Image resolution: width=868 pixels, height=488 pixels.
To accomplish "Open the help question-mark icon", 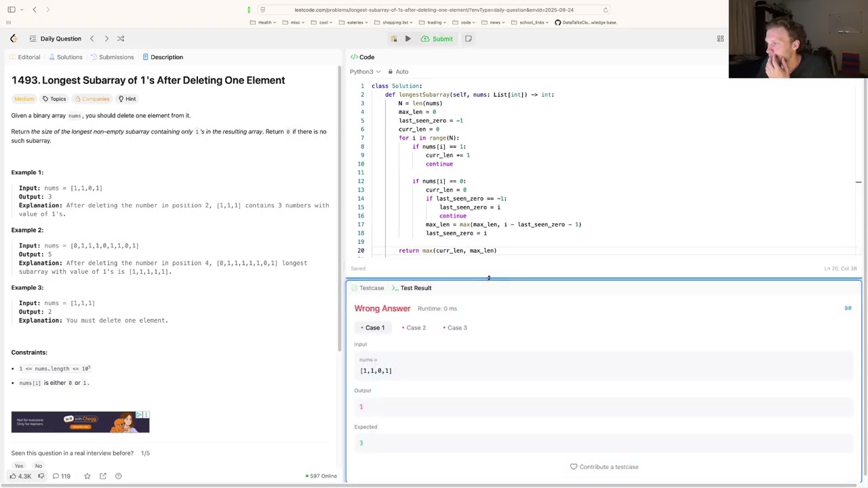I will pyautogui.click(x=118, y=476).
